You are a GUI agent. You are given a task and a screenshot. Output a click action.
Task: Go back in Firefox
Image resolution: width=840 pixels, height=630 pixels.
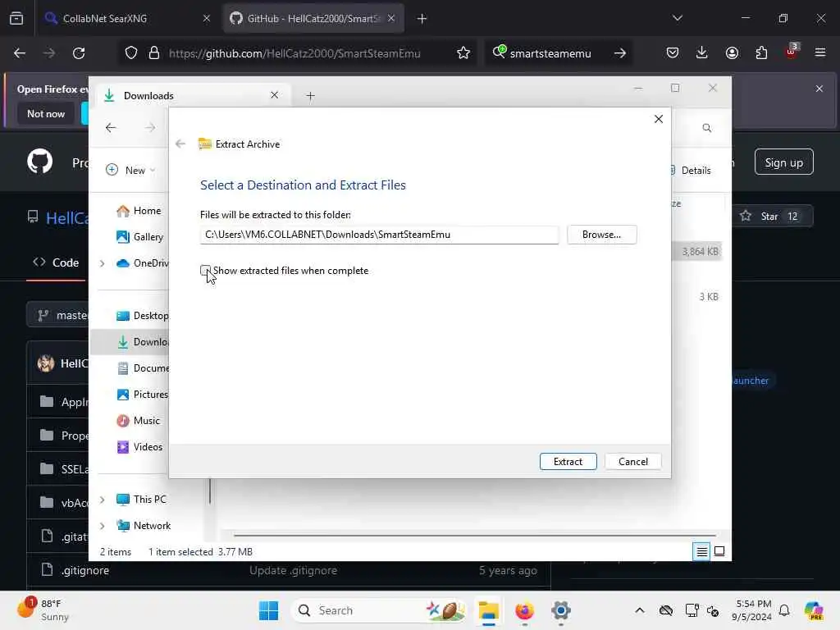tap(20, 53)
